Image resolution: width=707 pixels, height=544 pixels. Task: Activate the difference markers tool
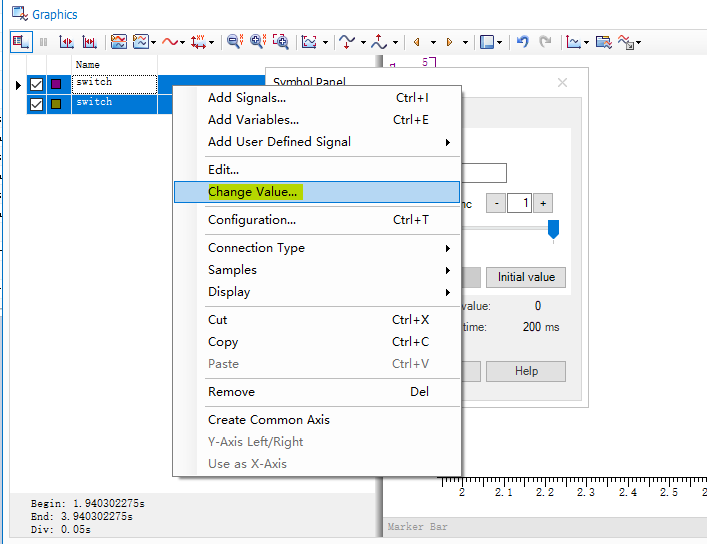coord(89,42)
